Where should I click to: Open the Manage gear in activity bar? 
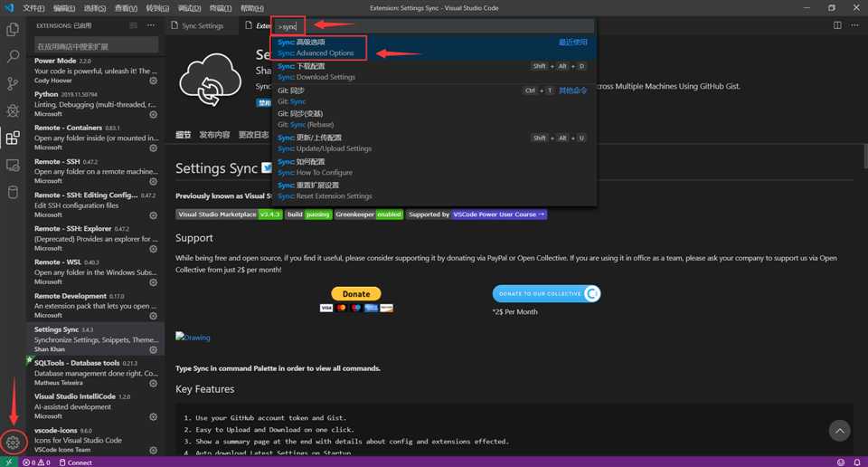point(13,442)
